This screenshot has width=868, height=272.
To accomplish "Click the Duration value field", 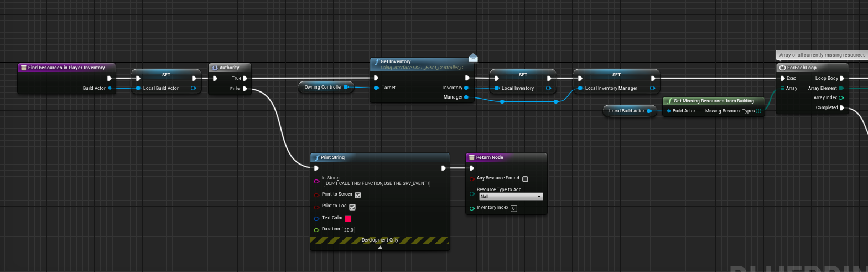I will coord(349,230).
